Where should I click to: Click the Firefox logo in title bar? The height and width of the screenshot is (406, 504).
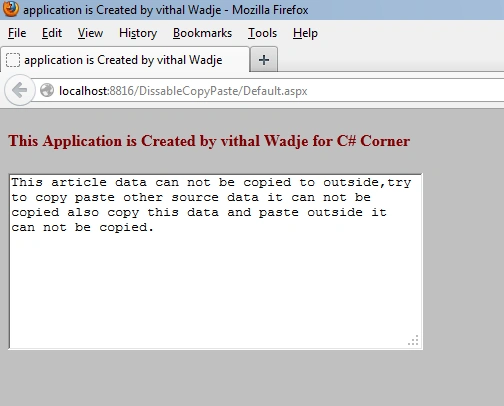(11, 9)
